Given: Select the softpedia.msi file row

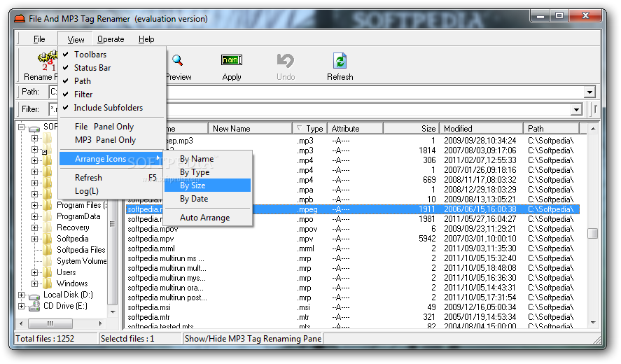Looking at the screenshot, I should coord(352,307).
